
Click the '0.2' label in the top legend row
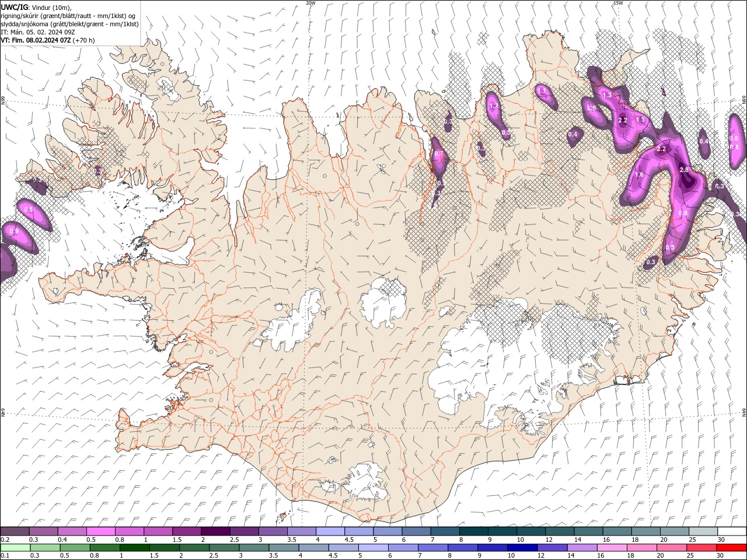[x=5, y=540]
